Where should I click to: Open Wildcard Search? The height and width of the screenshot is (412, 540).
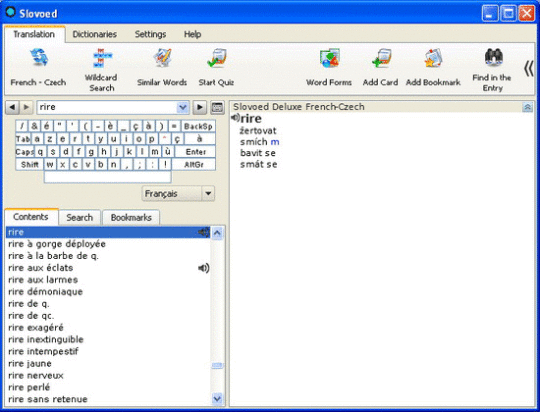[x=101, y=70]
